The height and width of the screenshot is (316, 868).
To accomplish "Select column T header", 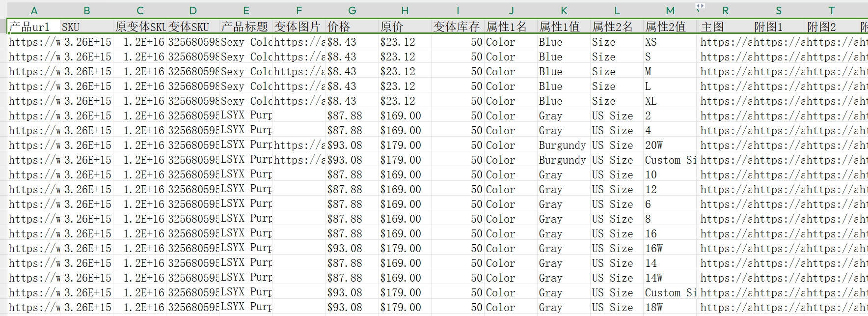I will (x=832, y=10).
